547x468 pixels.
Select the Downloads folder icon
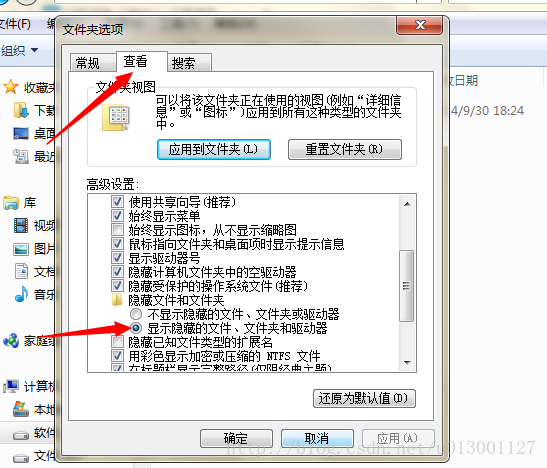pos(21,110)
